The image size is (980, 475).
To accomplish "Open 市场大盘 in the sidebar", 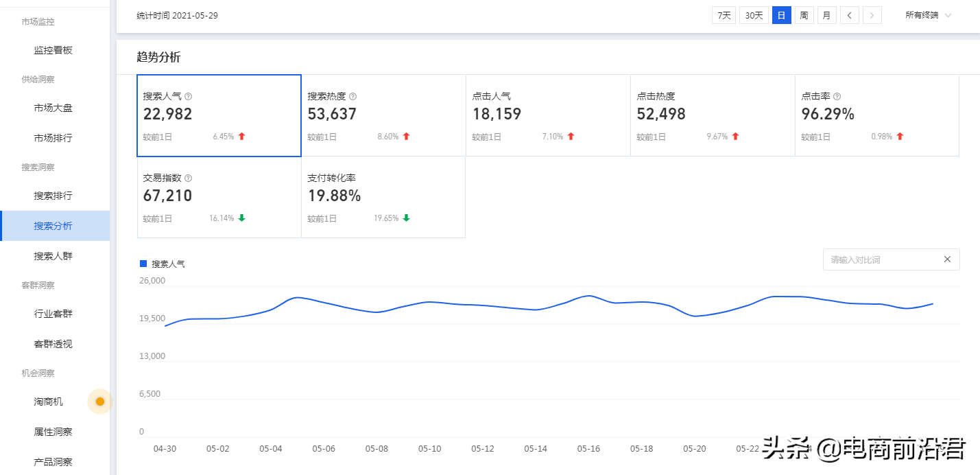I will [x=53, y=108].
